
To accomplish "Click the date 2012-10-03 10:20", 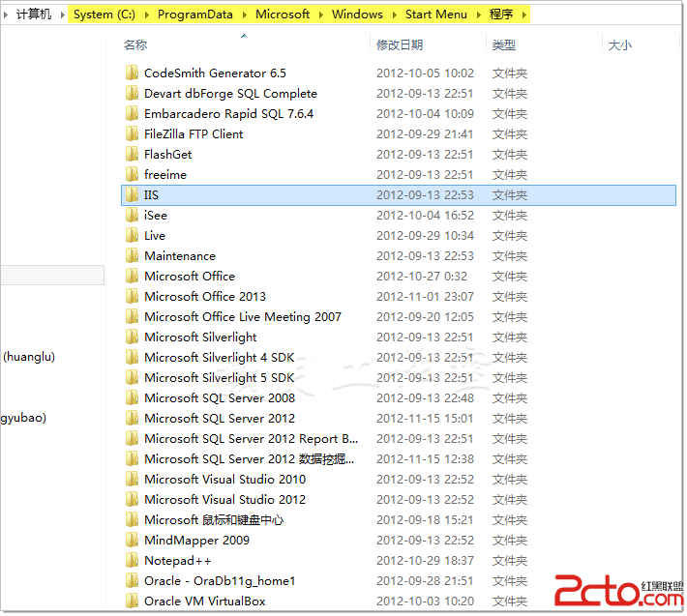I will click(425, 601).
